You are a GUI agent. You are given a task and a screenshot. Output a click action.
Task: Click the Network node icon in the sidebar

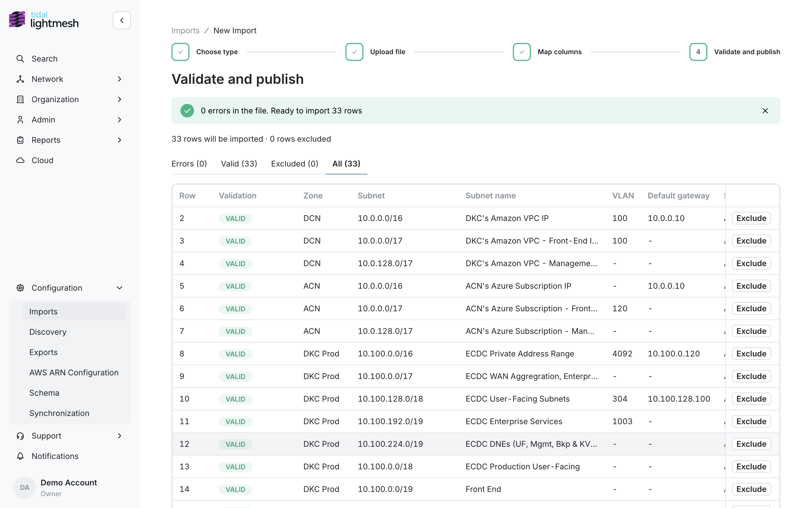20,79
